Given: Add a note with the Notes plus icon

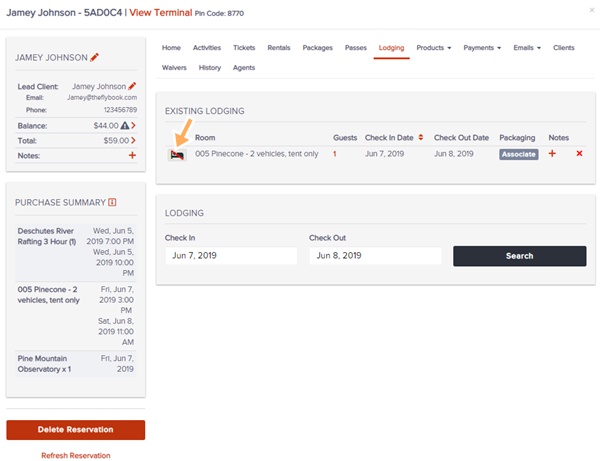Looking at the screenshot, I should (x=132, y=155).
